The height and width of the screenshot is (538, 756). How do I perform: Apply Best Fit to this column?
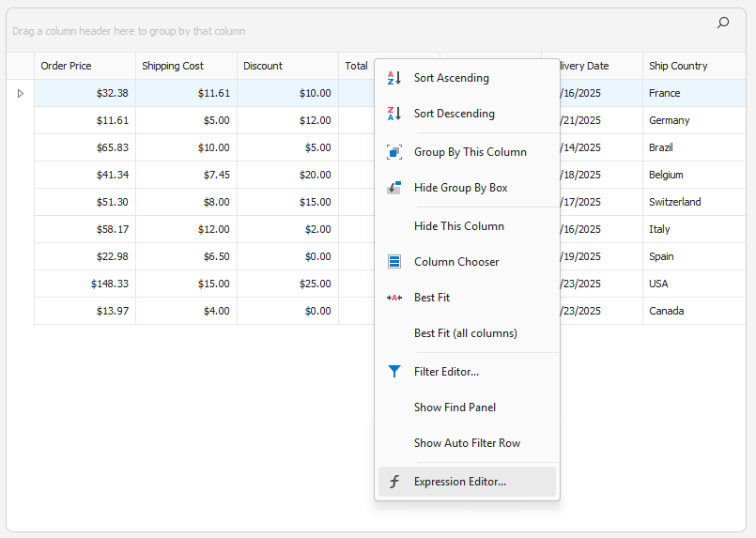pyautogui.click(x=467, y=298)
